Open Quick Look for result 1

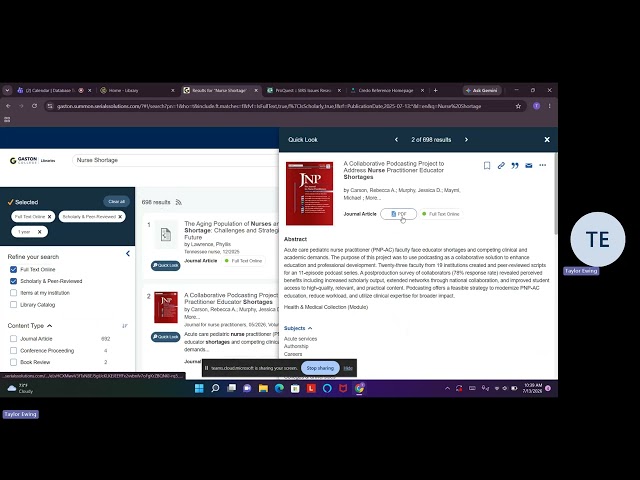tap(165, 265)
